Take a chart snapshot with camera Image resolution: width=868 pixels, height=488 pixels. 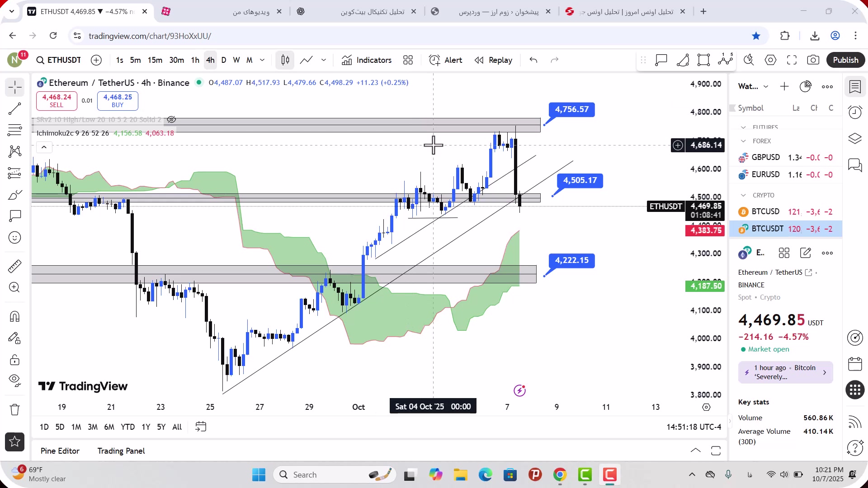point(813,60)
